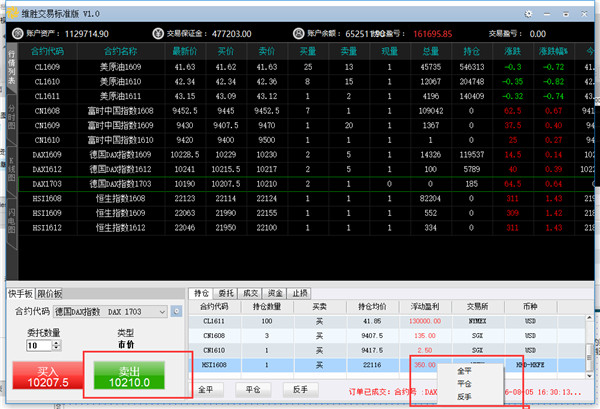Click the 477203.00 margin value
Image resolution: width=600 pixels, height=409 pixels.
pos(232,34)
